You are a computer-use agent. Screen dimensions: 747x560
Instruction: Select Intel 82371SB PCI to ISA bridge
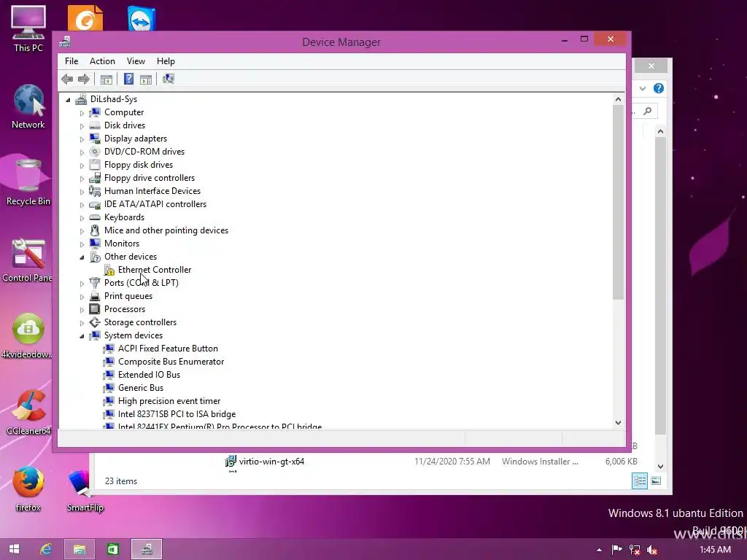tap(177, 414)
